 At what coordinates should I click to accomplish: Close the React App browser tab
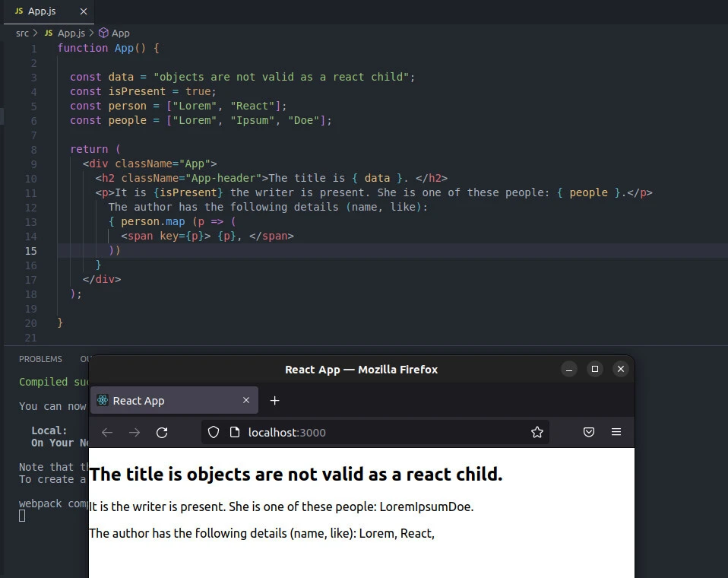coord(246,401)
